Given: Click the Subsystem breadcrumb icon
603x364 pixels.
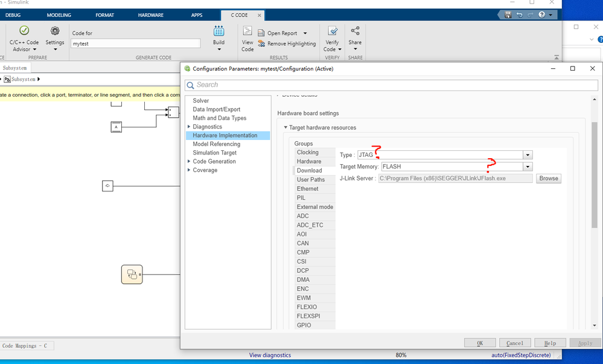Looking at the screenshot, I should (x=7, y=79).
